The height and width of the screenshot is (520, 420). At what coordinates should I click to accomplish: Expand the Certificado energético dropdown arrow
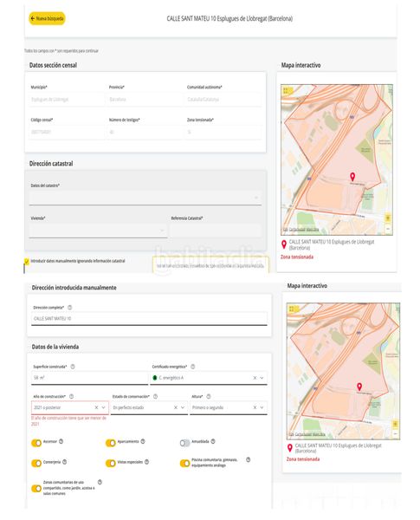(x=262, y=378)
